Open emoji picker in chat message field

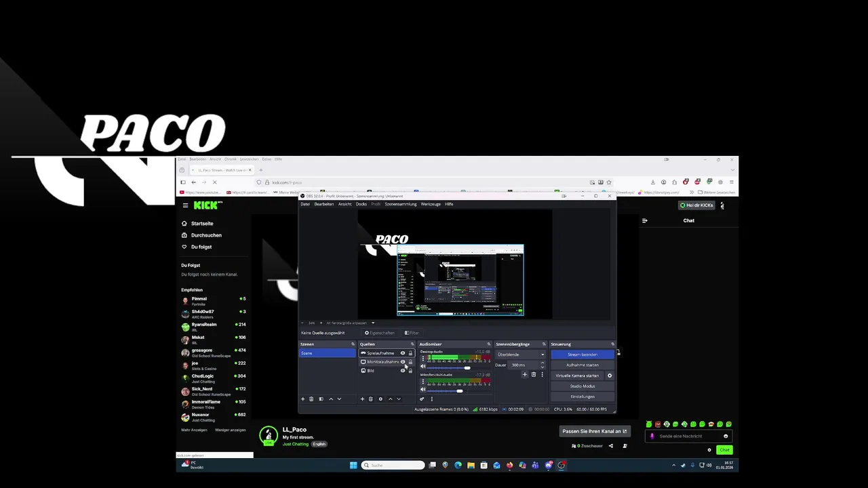click(x=726, y=436)
